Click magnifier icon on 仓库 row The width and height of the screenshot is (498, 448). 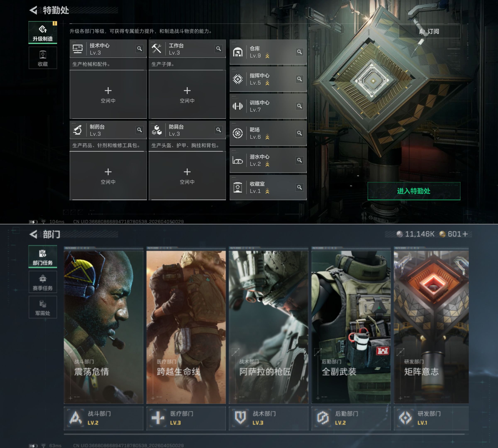coord(299,52)
